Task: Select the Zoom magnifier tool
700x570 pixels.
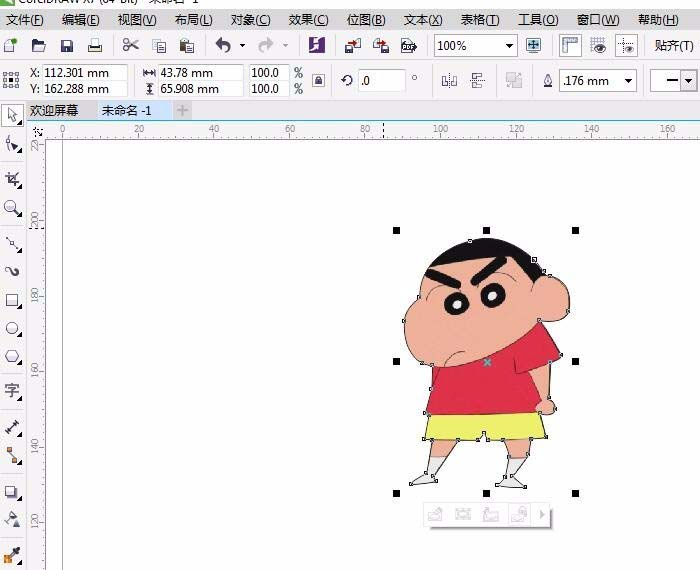Action: click(x=12, y=208)
